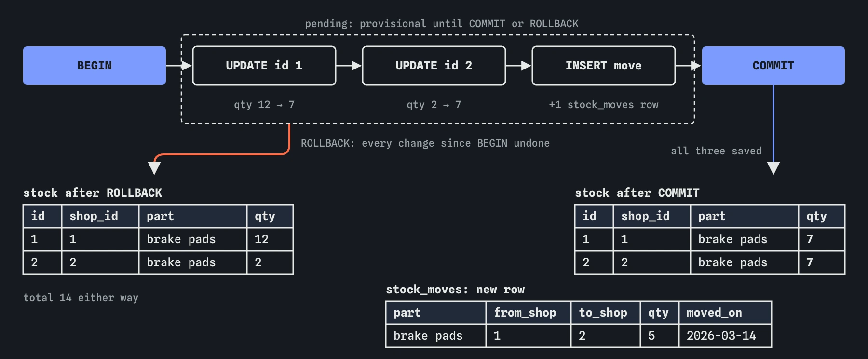
Task: Click brake pads in COMMIT table's id 1 row
Action: [x=745, y=239]
